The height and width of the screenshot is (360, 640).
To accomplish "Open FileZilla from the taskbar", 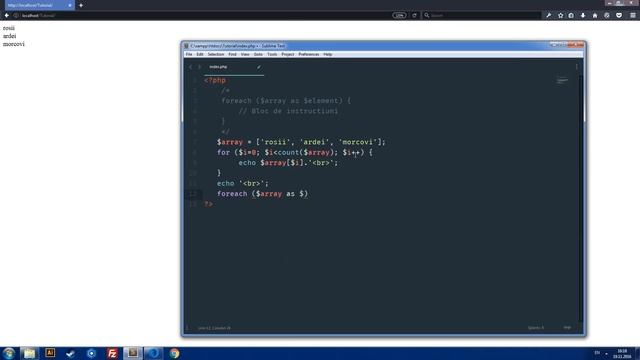I will [x=112, y=353].
